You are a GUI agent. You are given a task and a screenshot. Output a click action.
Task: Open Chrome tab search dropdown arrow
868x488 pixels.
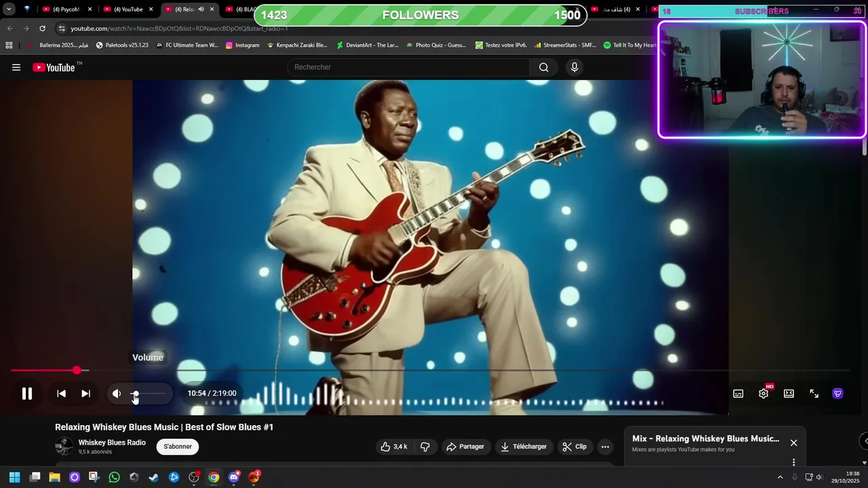(9, 9)
